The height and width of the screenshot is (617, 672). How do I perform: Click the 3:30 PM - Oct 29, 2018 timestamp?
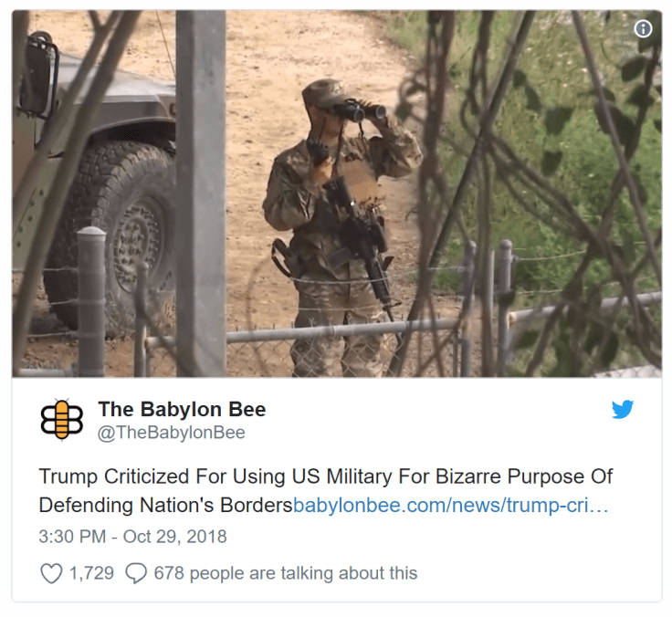click(133, 537)
